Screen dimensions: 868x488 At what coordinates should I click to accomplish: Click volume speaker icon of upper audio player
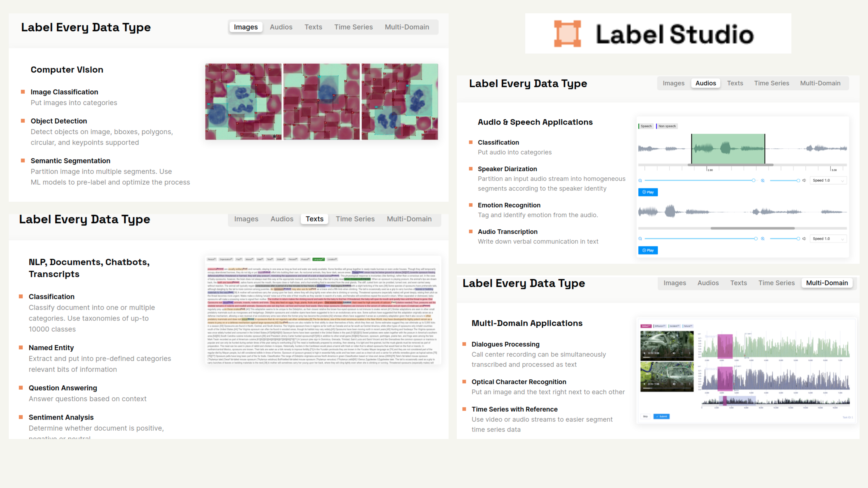click(x=804, y=181)
